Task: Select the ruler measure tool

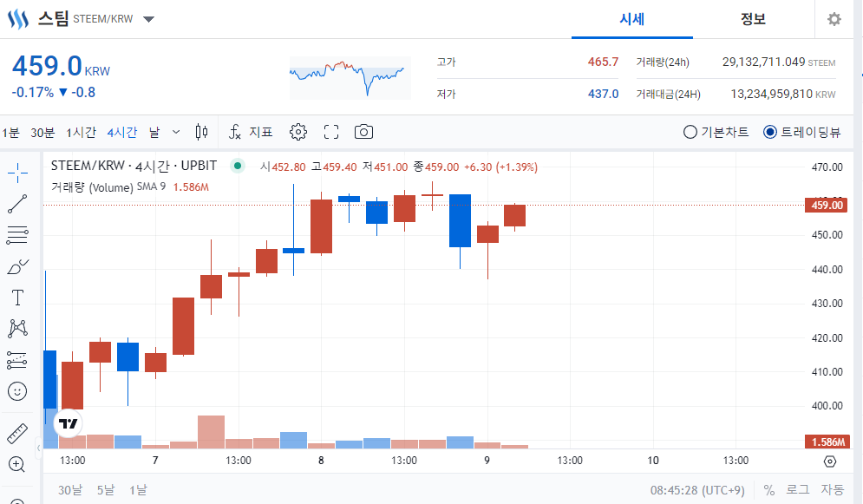Action: pos(17,434)
